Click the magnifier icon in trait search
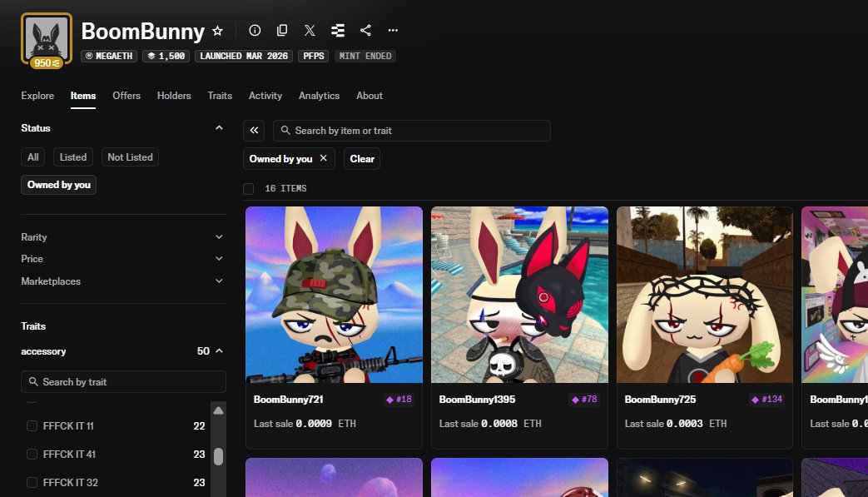The width and height of the screenshot is (868, 497). pos(33,382)
